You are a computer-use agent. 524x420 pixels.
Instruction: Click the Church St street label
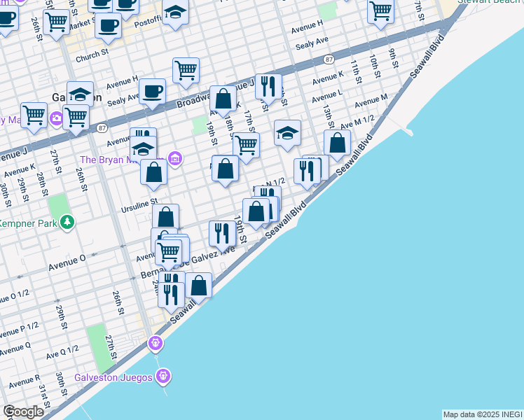pos(92,55)
